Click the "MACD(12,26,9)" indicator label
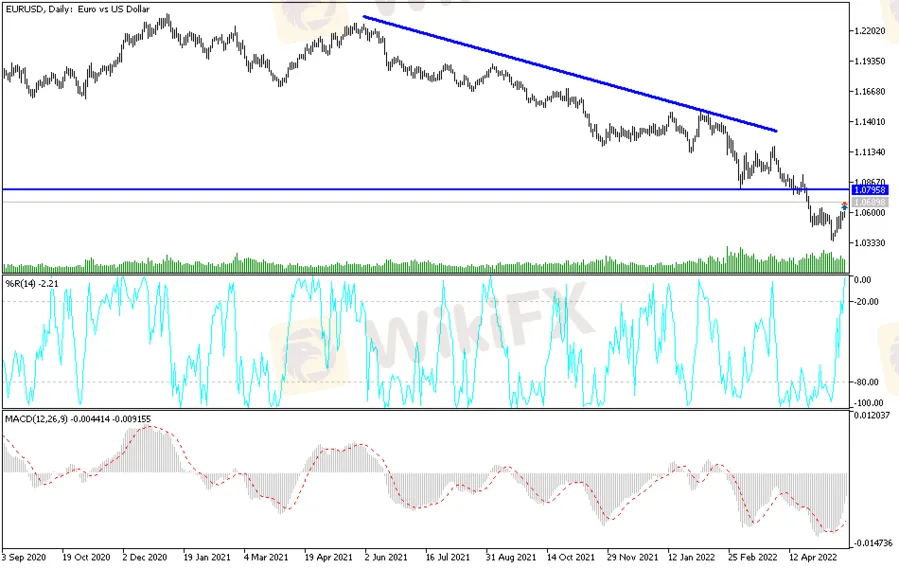This screenshot has height=568, width=899. coord(36,419)
